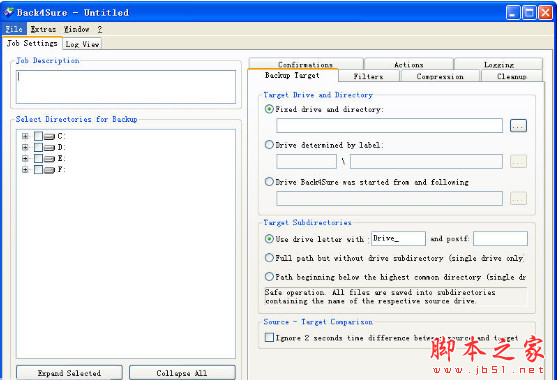The width and height of the screenshot is (557, 381).
Task: Check the F: drive checkbox
Action: coord(38,169)
